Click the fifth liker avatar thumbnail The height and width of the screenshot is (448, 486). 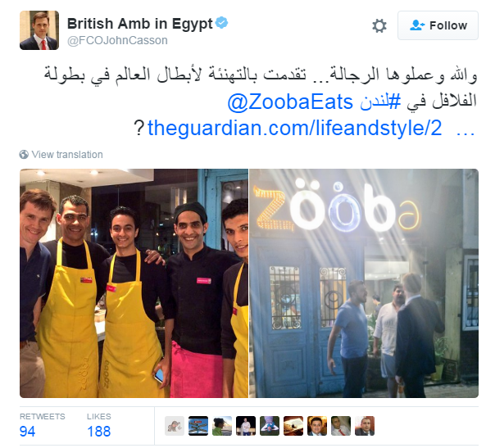[270, 426]
